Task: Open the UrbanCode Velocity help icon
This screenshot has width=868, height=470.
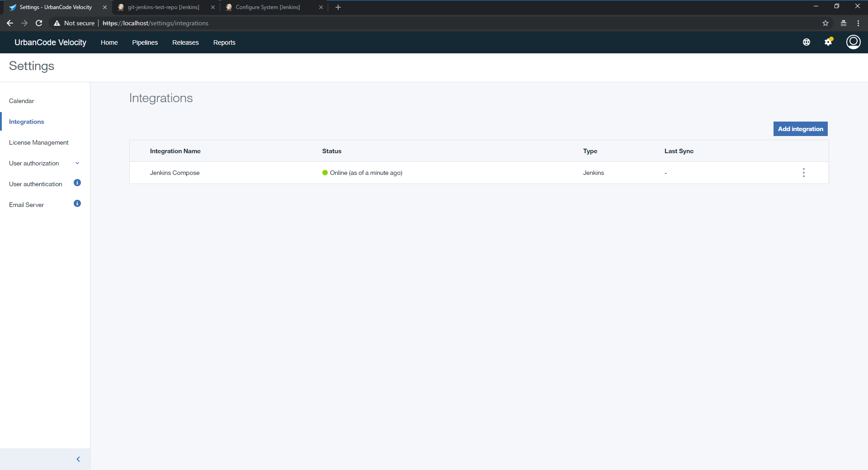Action: point(807,42)
